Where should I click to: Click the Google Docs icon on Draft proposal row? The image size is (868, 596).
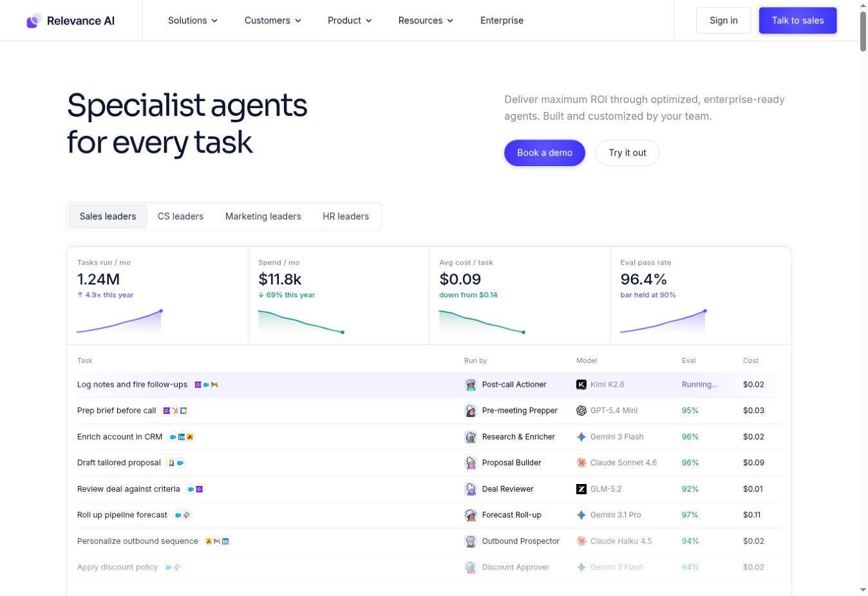[171, 463]
